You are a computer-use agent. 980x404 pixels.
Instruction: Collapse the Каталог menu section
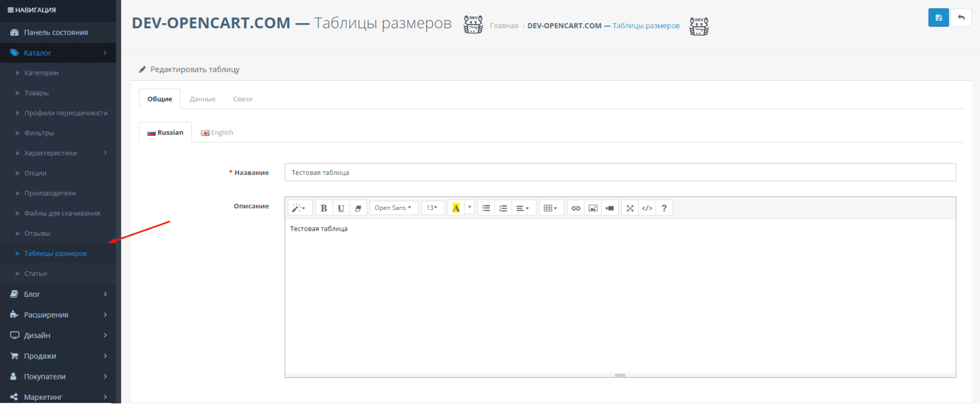point(58,53)
